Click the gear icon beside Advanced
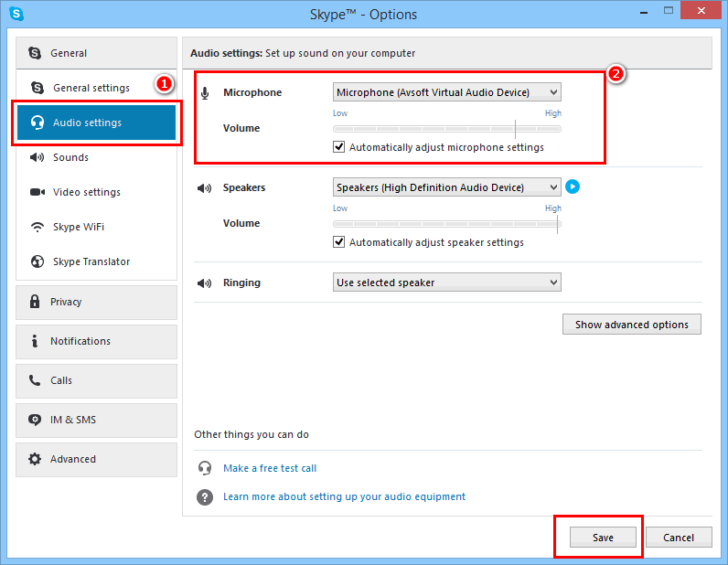 pos(35,459)
